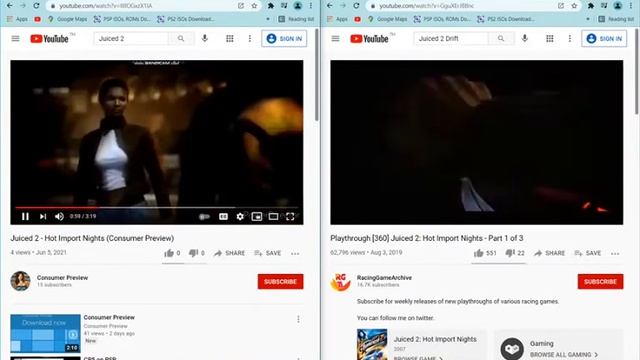Open YouTube guide hamburger menu, left window

tap(16, 38)
